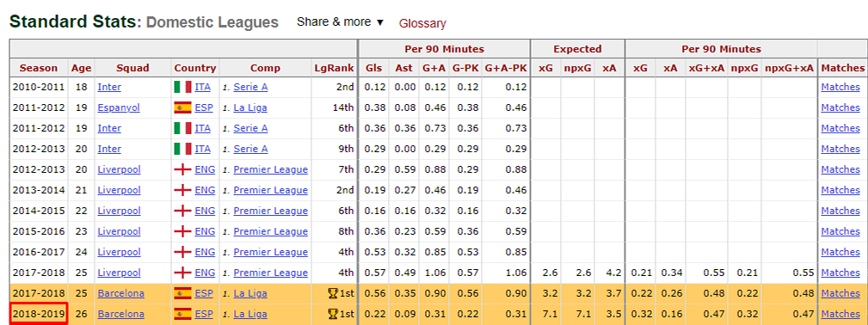
Task: Sort by the npxG+xA column header
Action: 789,68
